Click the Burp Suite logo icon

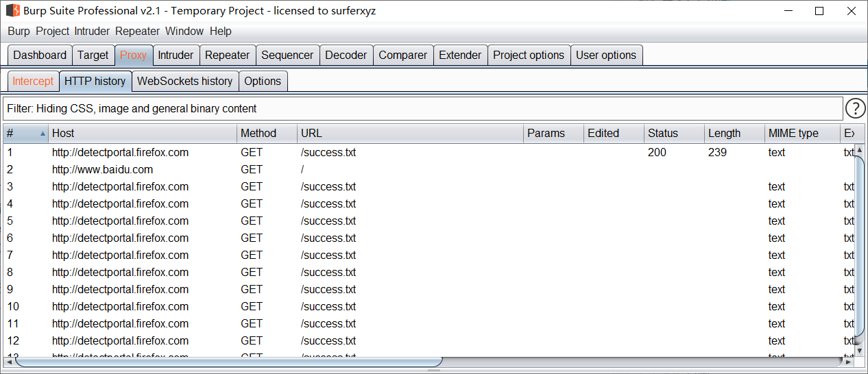13,11
